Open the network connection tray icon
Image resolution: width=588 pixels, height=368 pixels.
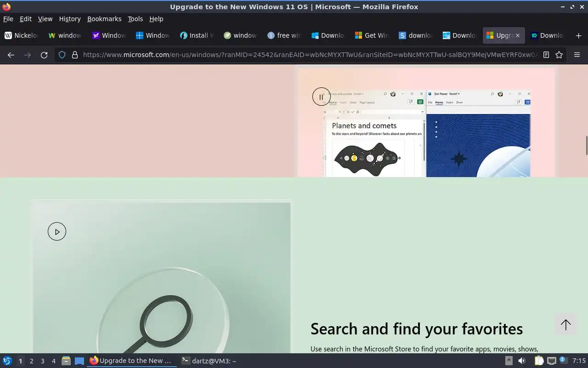552,361
